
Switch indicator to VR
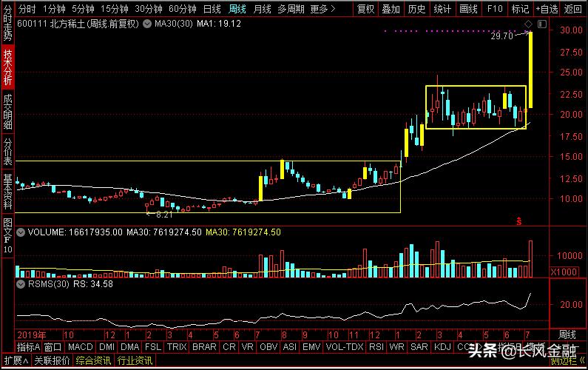click(x=247, y=347)
